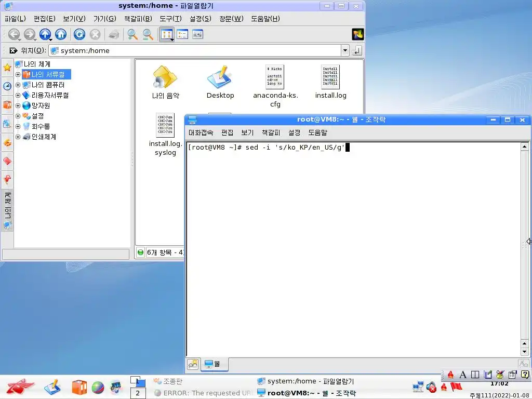
Task: Click the network computers tray icon
Action: click(x=418, y=387)
